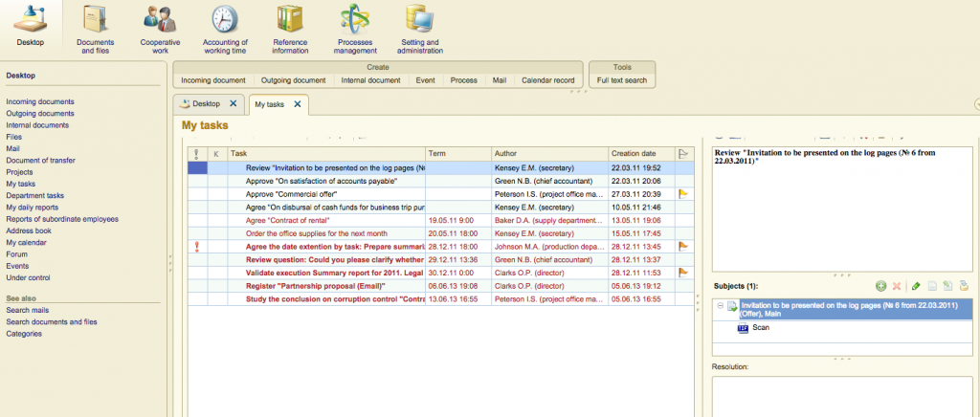Open Outgoing documents in sidebar
The image size is (980, 417).
(x=40, y=114)
